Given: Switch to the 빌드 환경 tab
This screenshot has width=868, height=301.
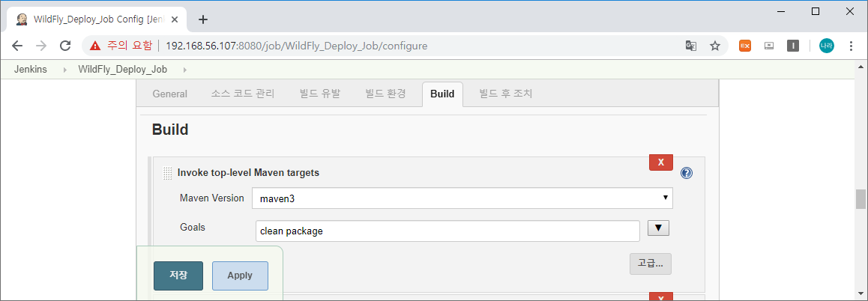Looking at the screenshot, I should tap(386, 94).
